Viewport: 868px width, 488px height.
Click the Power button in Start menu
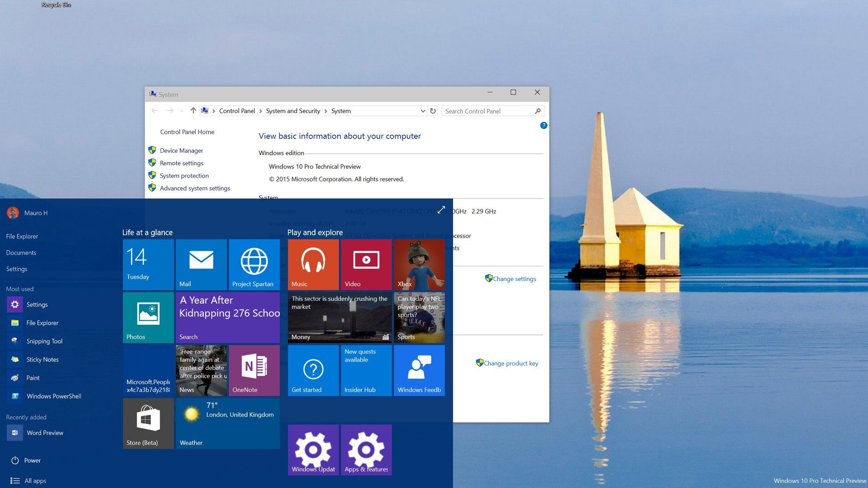(x=26, y=460)
